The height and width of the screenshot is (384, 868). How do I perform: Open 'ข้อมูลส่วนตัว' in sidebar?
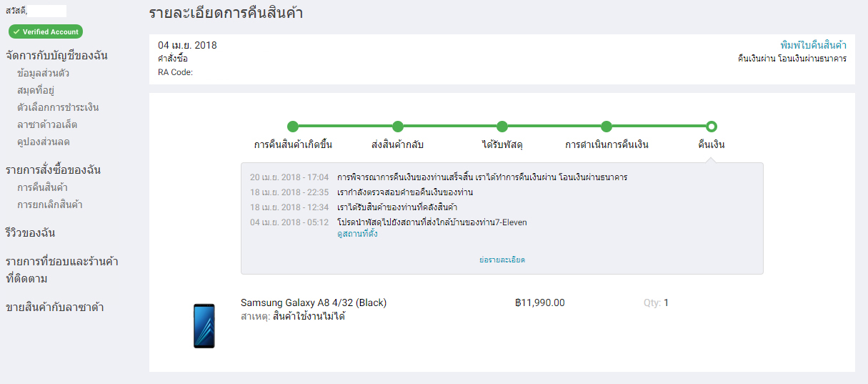[43, 73]
